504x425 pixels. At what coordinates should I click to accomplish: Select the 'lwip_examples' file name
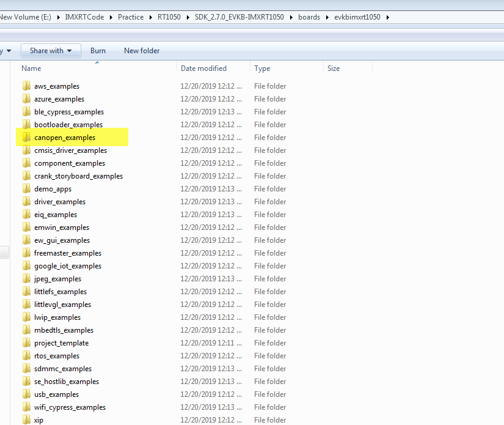coord(57,317)
